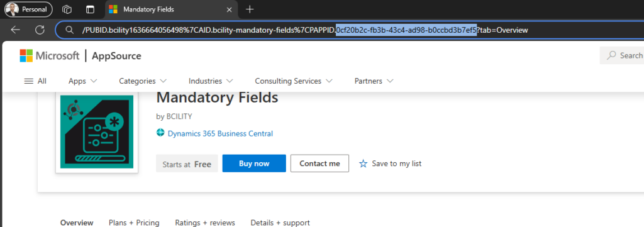Click the AppSource Search box
This screenshot has height=227, width=644.
click(622, 55)
